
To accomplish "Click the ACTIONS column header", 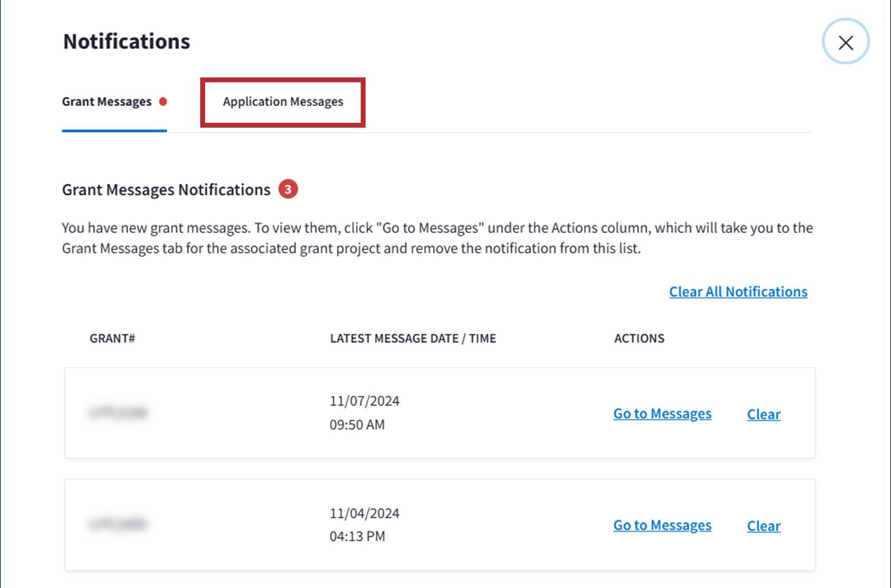I will tap(638, 338).
